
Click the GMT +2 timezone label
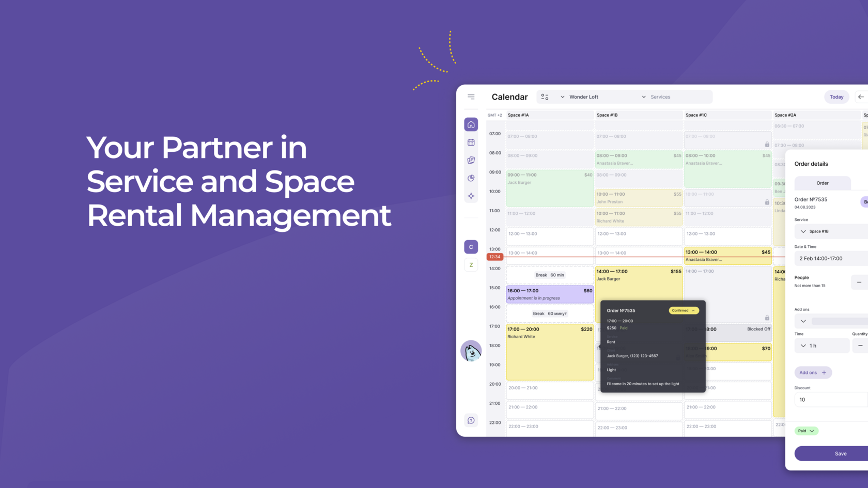point(494,115)
